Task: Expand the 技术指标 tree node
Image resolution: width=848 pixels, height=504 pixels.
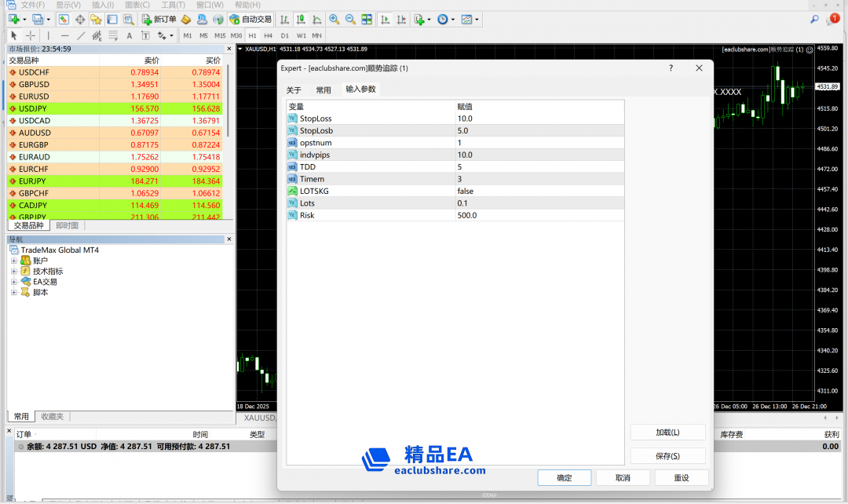Action: [x=13, y=271]
